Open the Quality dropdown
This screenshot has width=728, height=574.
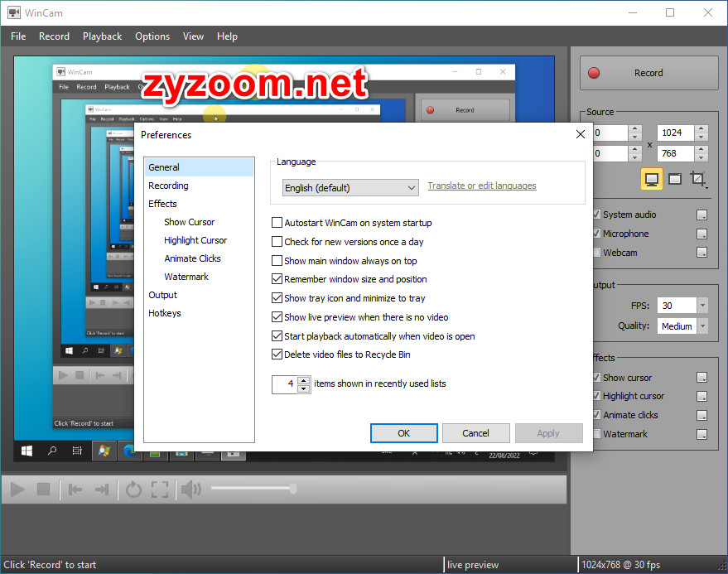(x=702, y=326)
